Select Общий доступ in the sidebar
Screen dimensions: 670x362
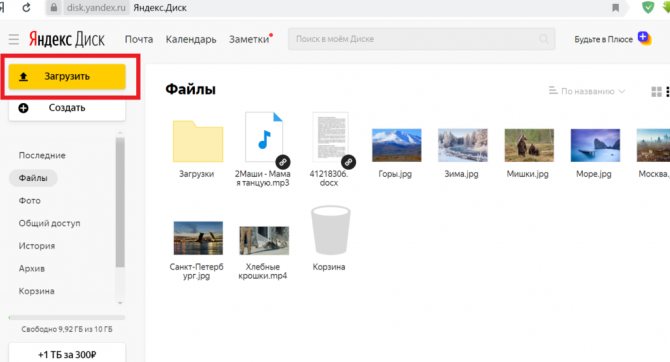(x=49, y=224)
